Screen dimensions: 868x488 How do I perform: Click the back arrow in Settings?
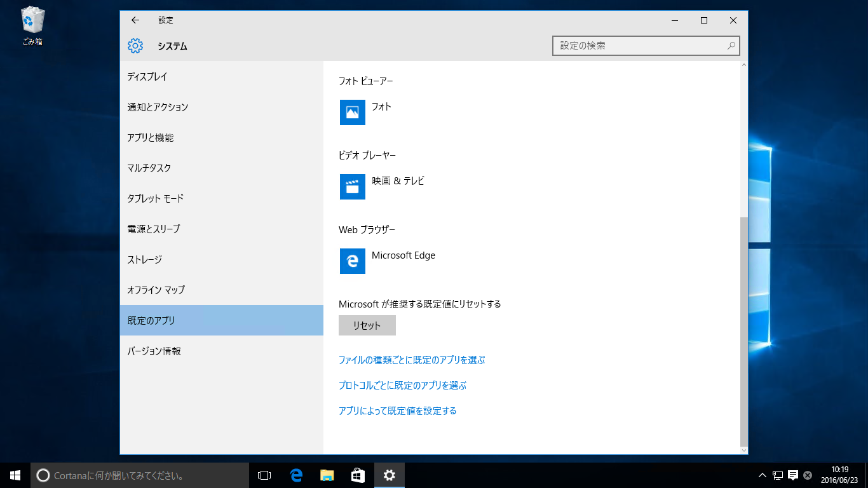[x=135, y=20]
